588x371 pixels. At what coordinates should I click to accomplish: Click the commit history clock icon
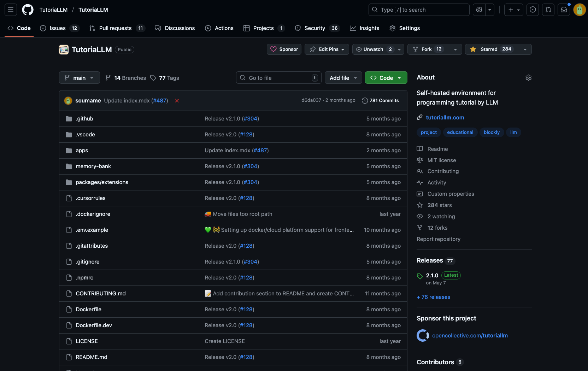pos(365,101)
